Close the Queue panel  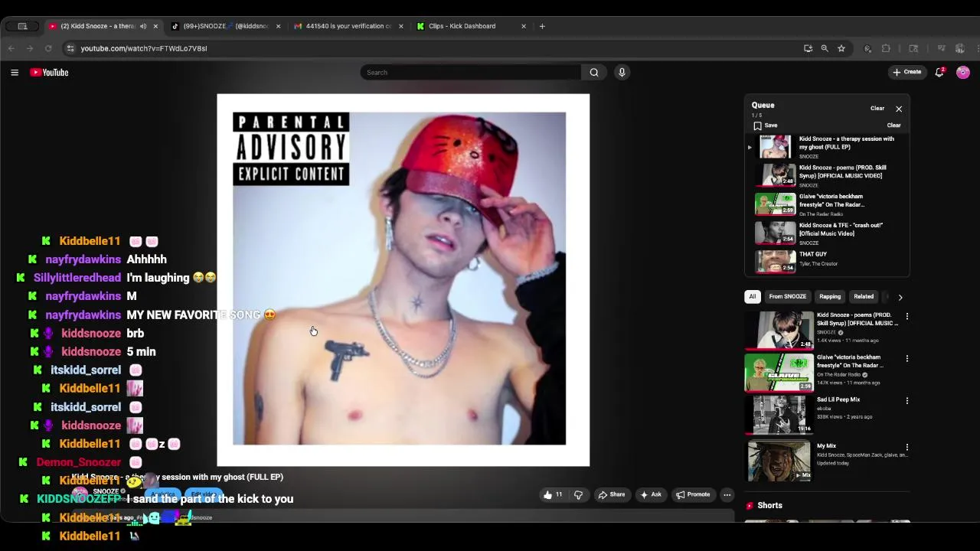(x=899, y=109)
